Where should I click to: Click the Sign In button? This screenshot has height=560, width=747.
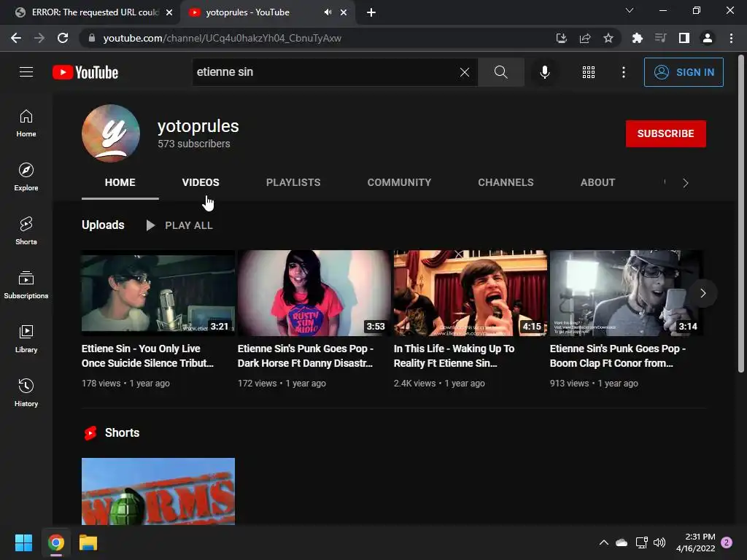point(684,72)
